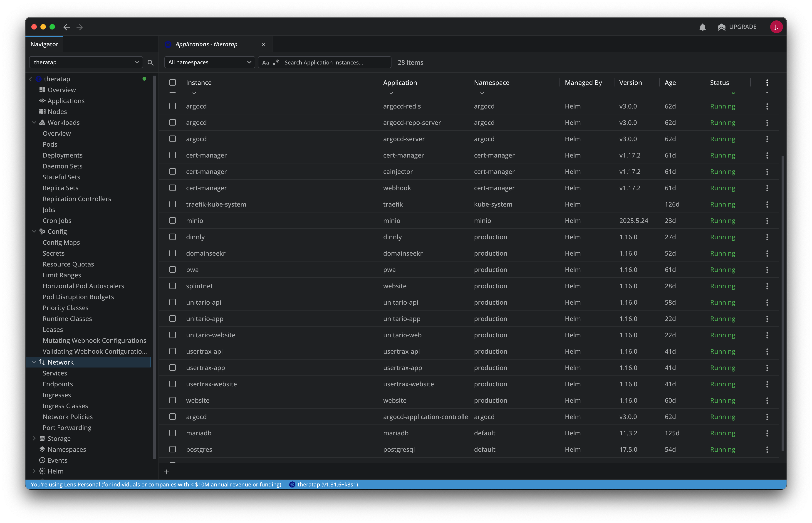
Task: Open the Config section icon
Action: [x=42, y=231]
